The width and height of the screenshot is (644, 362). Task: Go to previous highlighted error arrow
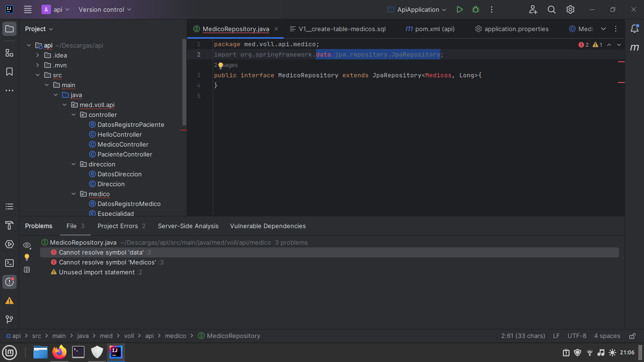609,45
